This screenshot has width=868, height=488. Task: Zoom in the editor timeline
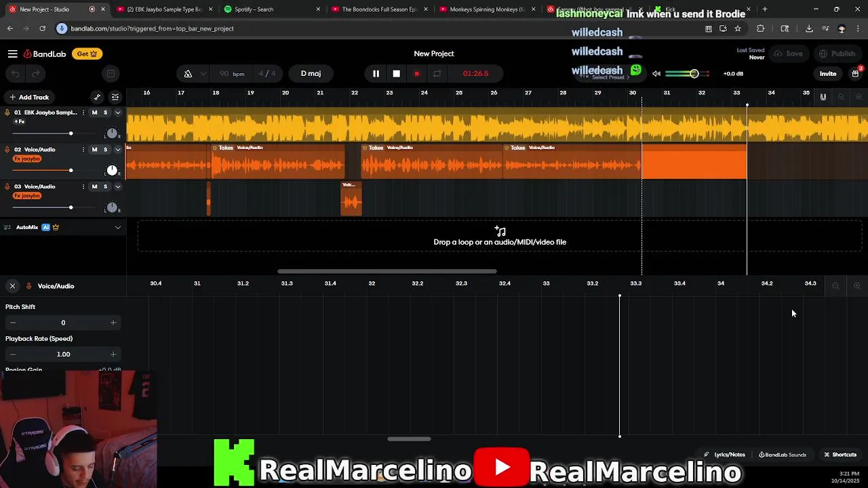tap(857, 286)
